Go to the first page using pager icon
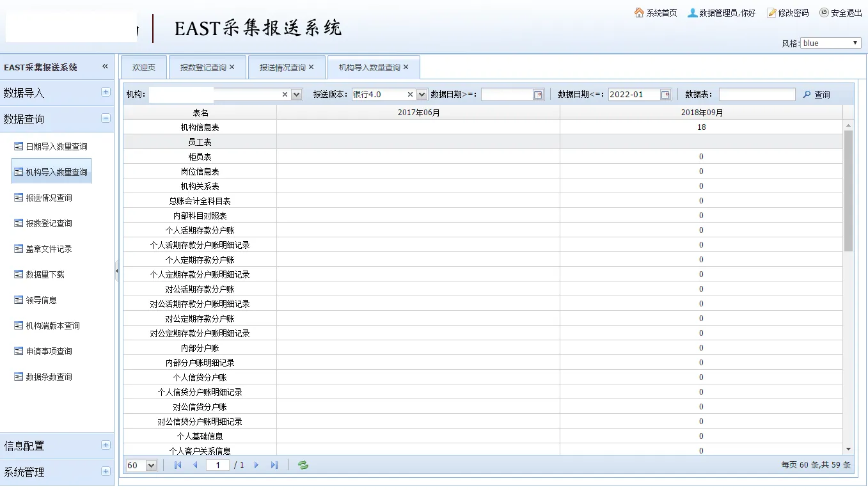This screenshot has width=868, height=490. tap(178, 465)
